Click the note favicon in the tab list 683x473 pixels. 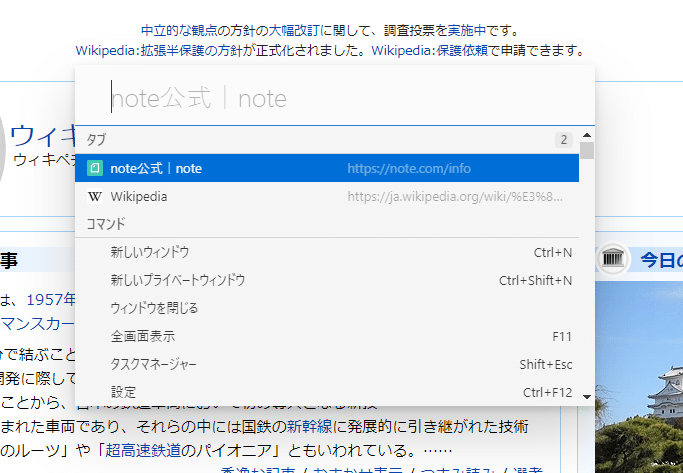pyautogui.click(x=95, y=168)
